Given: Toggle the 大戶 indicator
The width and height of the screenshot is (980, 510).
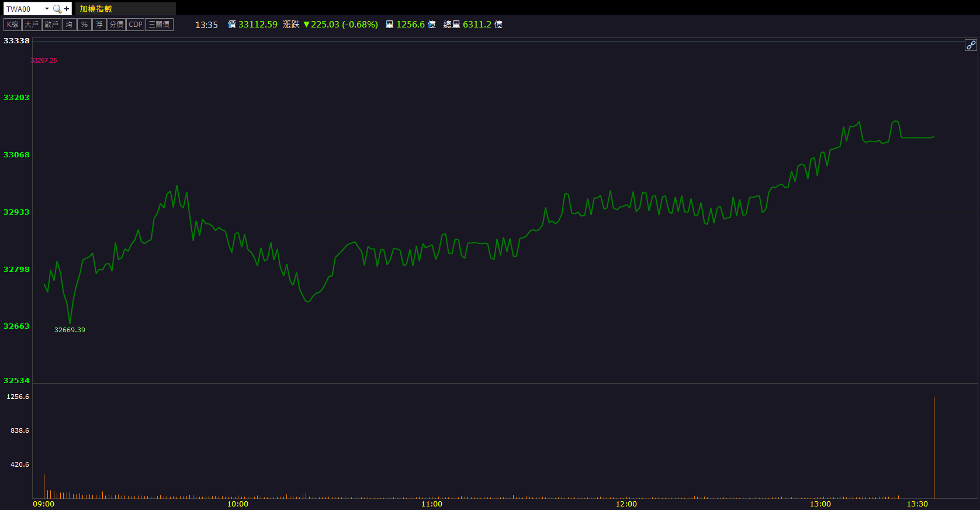Looking at the screenshot, I should (x=32, y=25).
